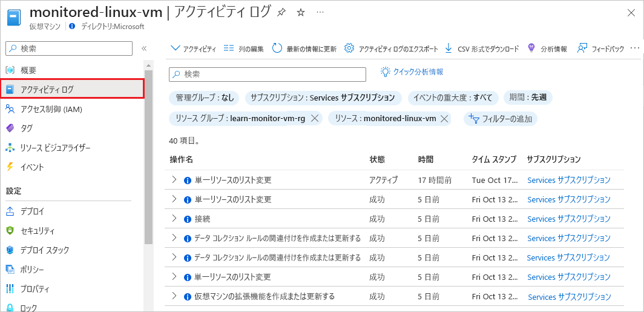644x312 pixels.
Task: Open the 管理グループ : なし filter
Action: [x=205, y=98]
